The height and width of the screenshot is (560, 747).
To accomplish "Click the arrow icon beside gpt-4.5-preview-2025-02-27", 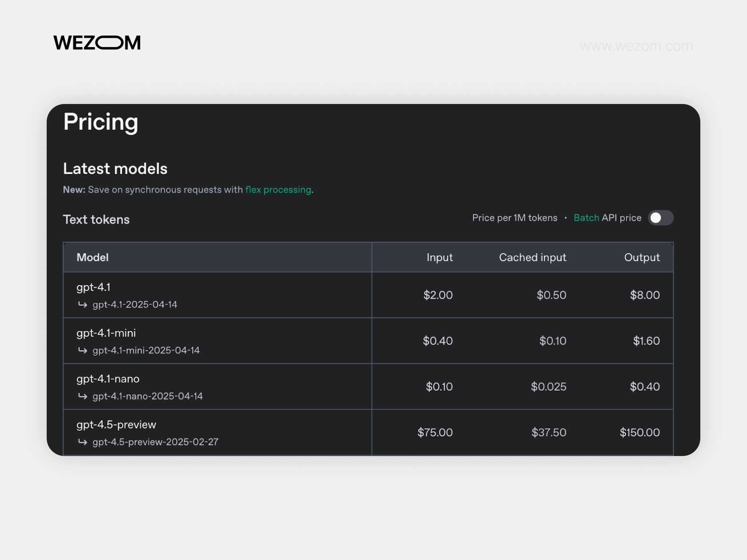I will click(83, 442).
